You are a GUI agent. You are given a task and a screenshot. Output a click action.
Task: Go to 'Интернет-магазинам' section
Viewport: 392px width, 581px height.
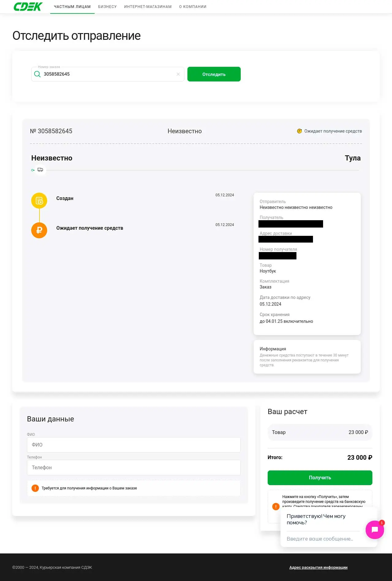coord(148,7)
